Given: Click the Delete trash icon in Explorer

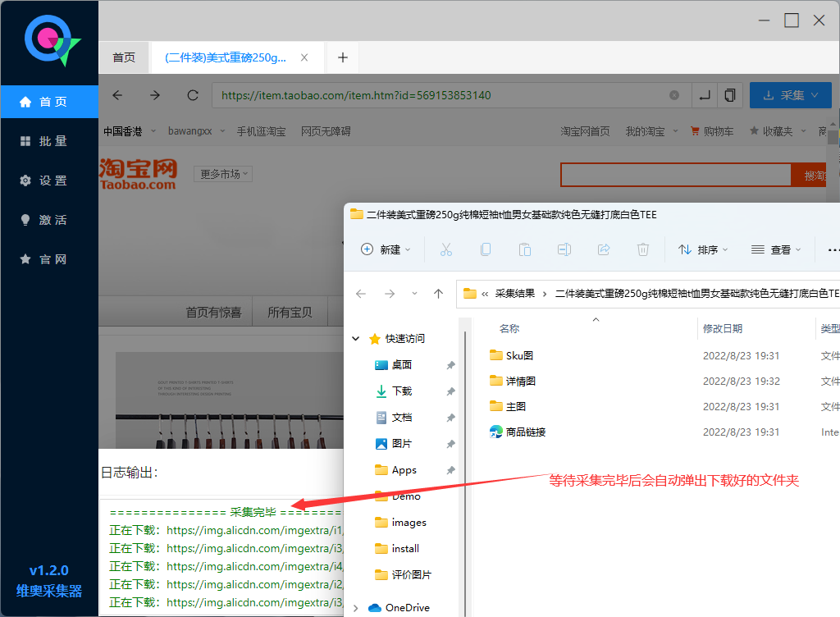Looking at the screenshot, I should click(643, 249).
